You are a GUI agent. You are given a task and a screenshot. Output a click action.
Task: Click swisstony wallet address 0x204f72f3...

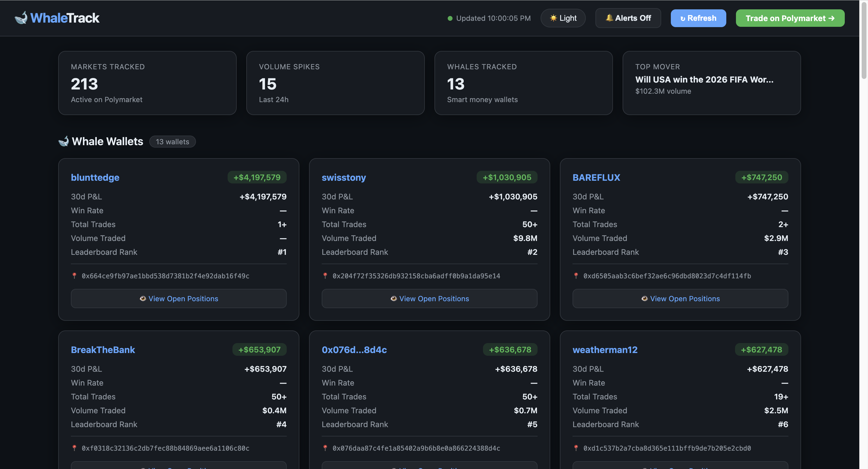(x=416, y=276)
